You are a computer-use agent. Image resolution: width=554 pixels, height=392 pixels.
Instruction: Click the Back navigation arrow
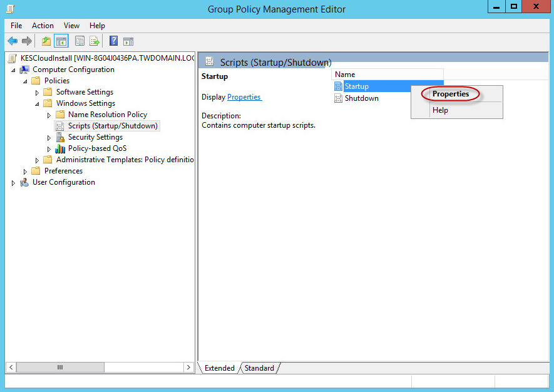click(13, 41)
